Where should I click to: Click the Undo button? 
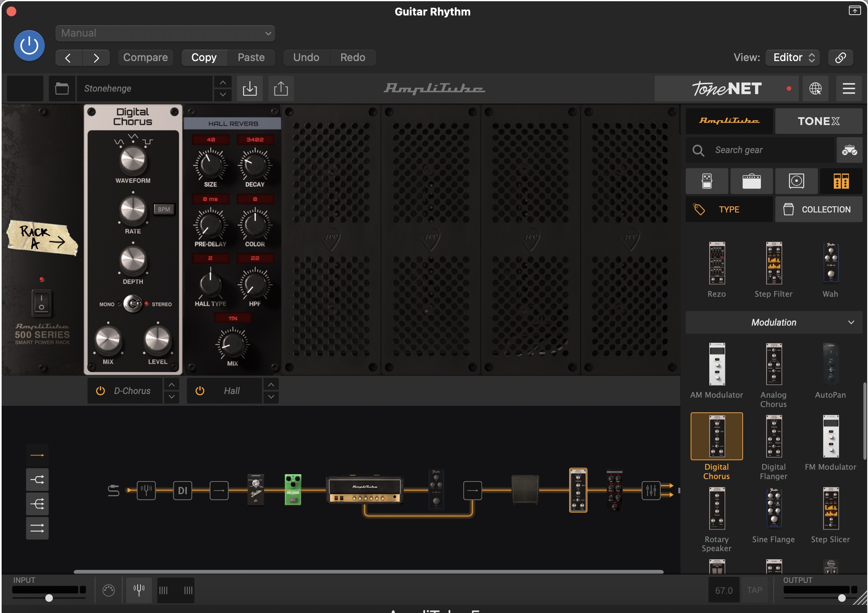click(306, 57)
